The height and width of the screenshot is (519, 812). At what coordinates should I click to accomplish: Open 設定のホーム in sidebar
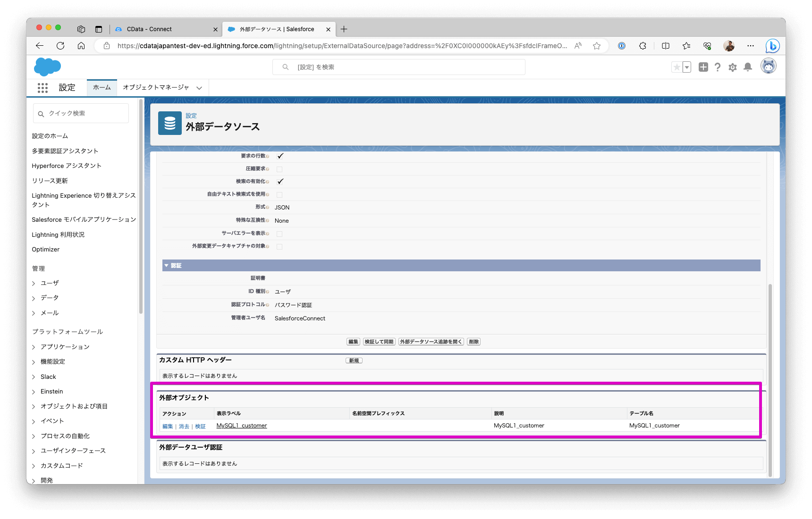[x=50, y=136]
